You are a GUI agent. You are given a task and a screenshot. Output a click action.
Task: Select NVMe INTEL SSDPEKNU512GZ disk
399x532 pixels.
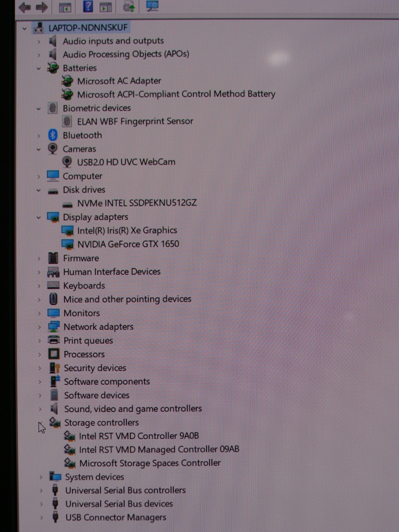tap(137, 203)
